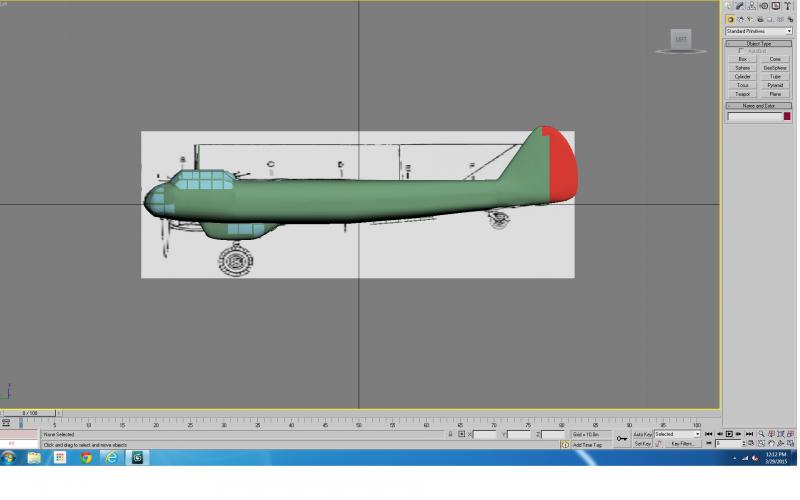
Task: Open the Modify command panel tab
Action: (739, 6)
